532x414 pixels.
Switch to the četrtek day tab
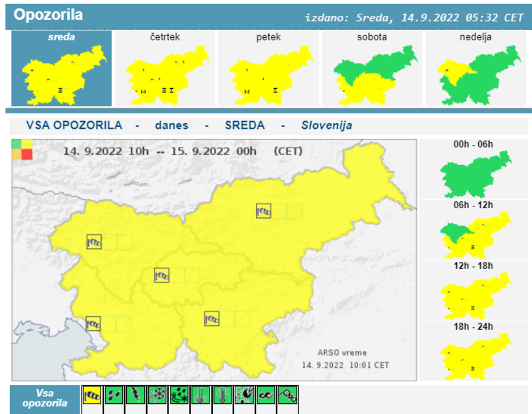click(x=165, y=68)
